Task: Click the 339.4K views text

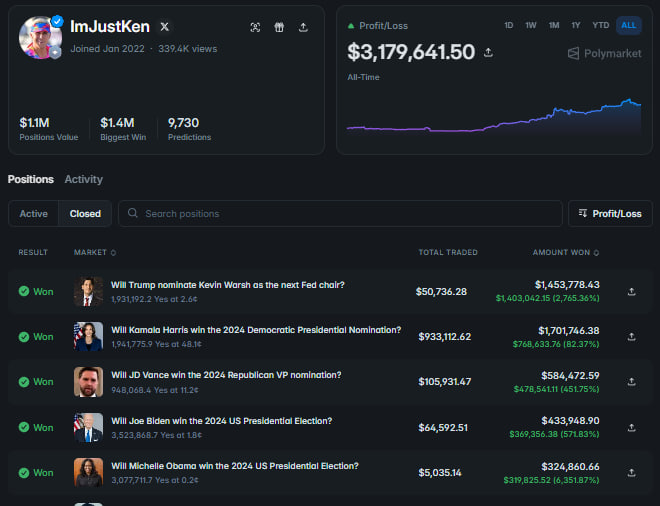Action: pyautogui.click(x=188, y=49)
